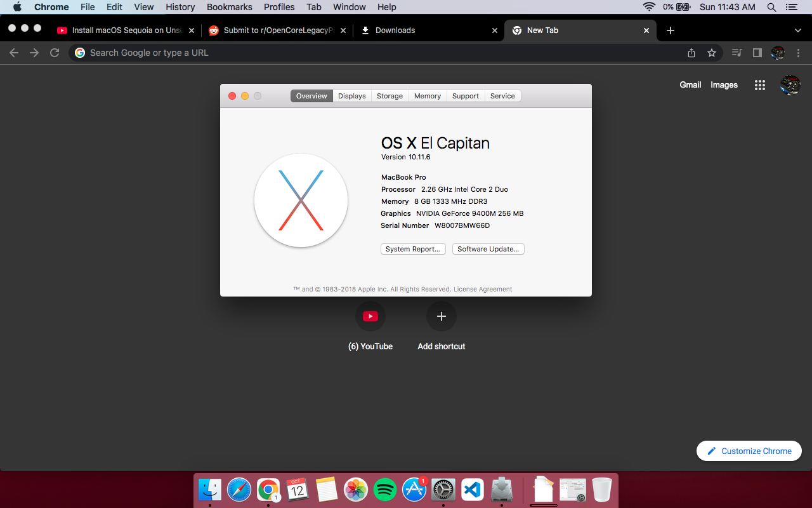
Task: Open the App Store dock icon
Action: (x=414, y=490)
